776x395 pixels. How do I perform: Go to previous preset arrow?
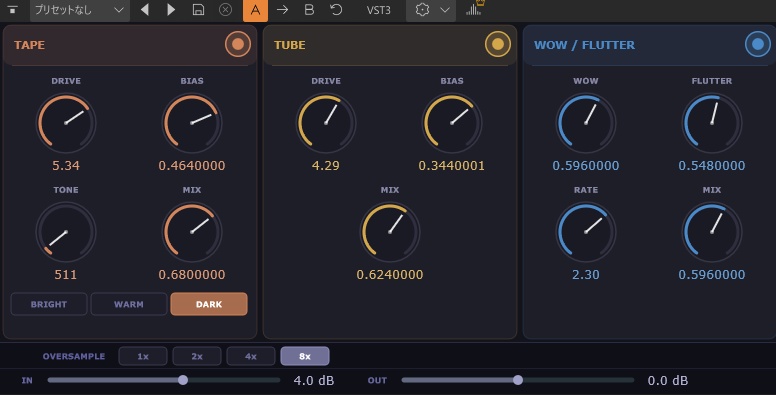coord(145,10)
